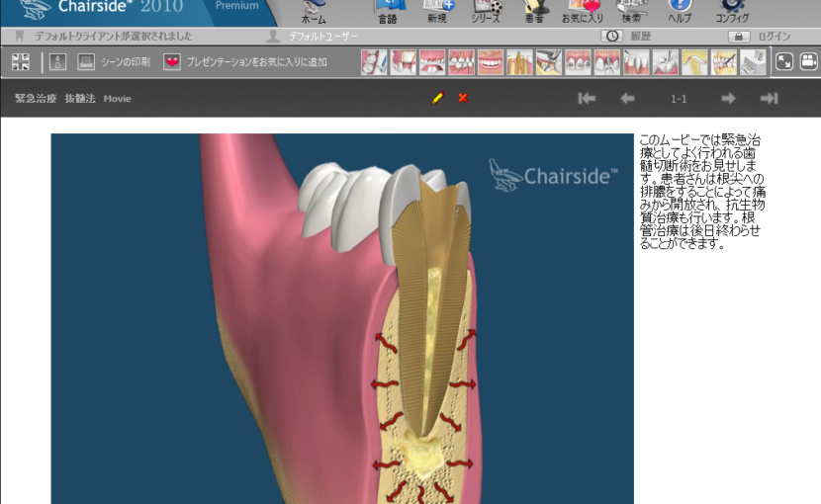Click the video camera icon

(809, 61)
